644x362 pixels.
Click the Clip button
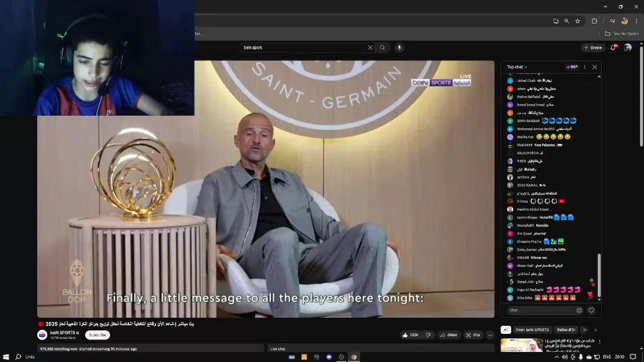[x=473, y=335]
